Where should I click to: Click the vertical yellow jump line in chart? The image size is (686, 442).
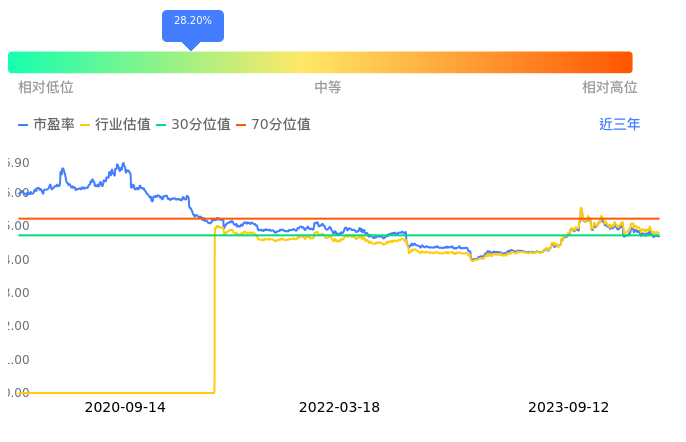[x=214, y=310]
